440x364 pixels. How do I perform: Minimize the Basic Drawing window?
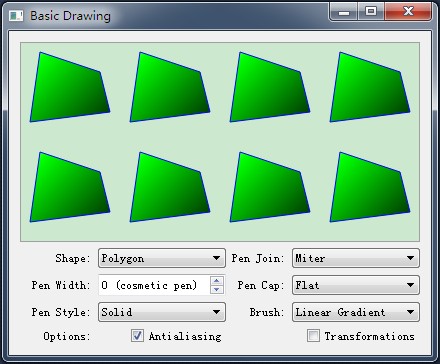tap(344, 12)
